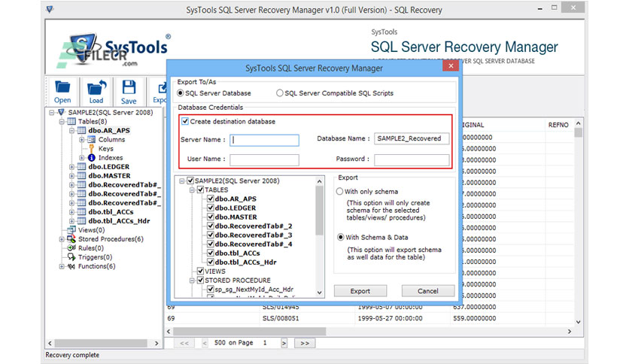This screenshot has width=629, height=364.
Task: Toggle Create destination database checkbox
Action: (x=185, y=121)
